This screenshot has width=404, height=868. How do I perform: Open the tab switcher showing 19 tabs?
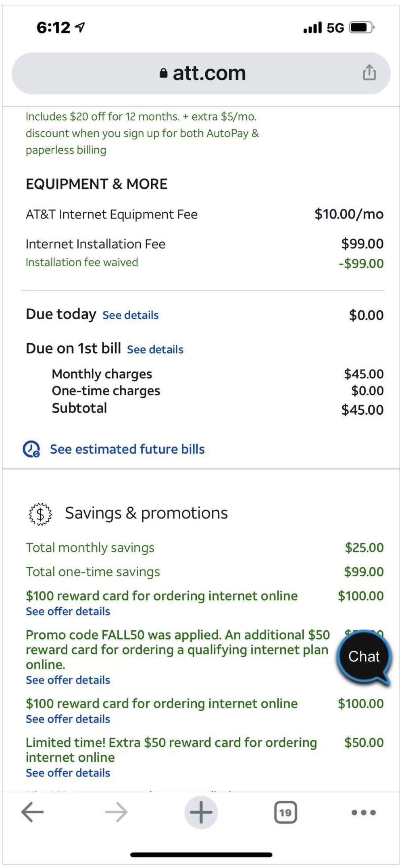pos(285,812)
